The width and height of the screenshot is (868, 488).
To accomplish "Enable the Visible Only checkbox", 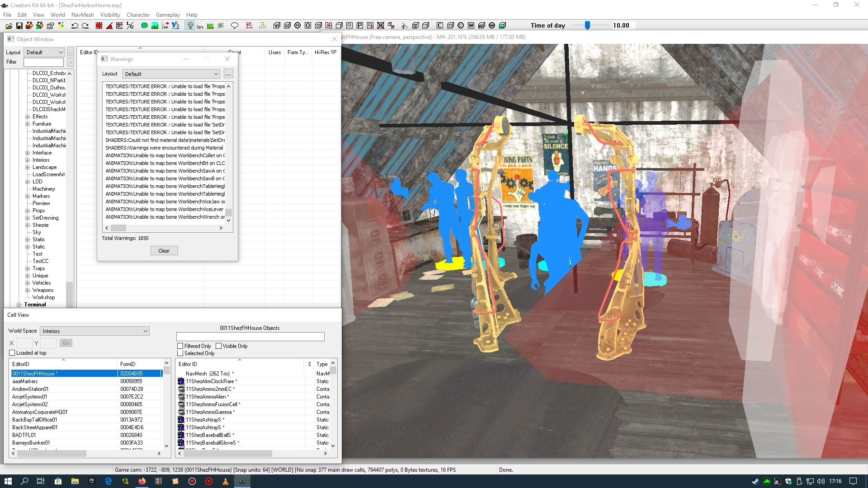I will (219, 346).
